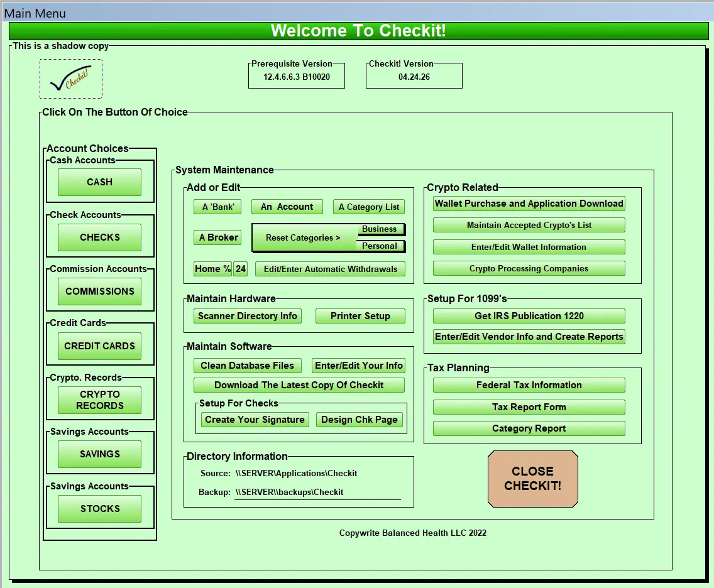Open the STOCKS button
Viewport: 714px width, 588px height.
coord(99,509)
